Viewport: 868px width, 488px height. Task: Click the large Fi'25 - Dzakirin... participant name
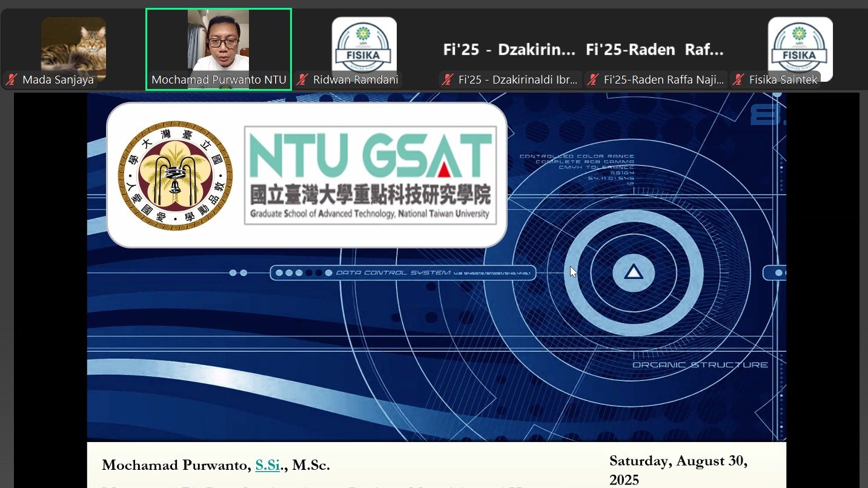[x=509, y=50]
